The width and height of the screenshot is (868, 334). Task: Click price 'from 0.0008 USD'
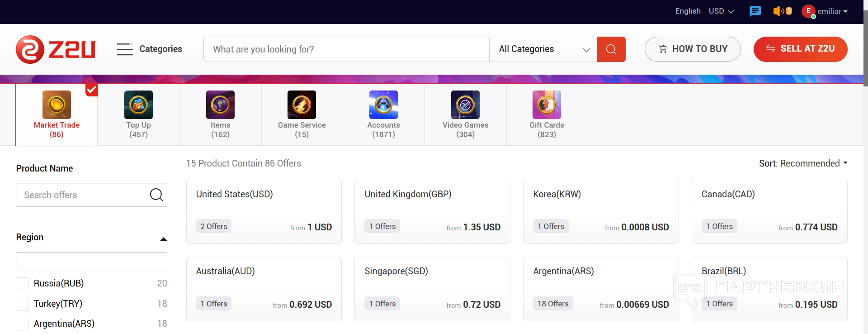(637, 227)
